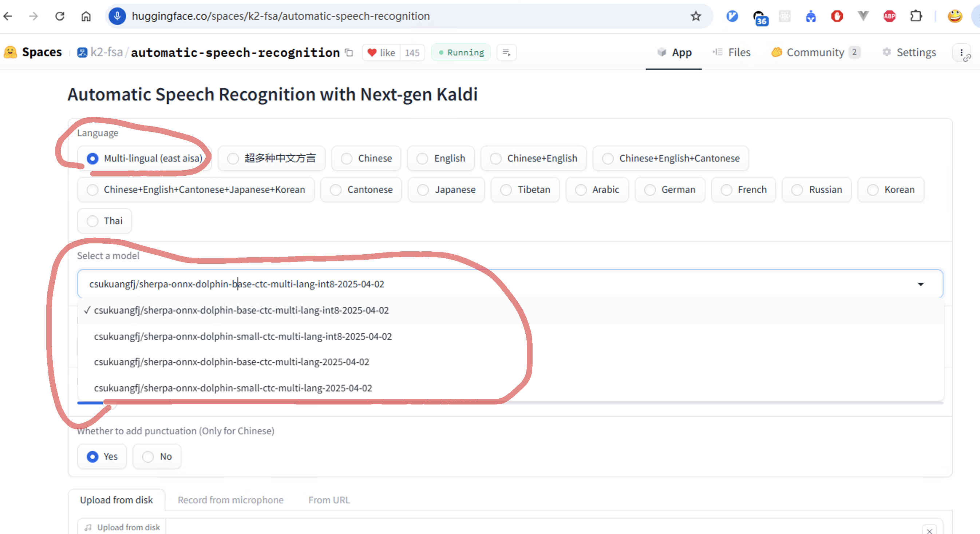Image resolution: width=980 pixels, height=534 pixels.
Task: Open the three-dot space options menu
Action: click(962, 53)
